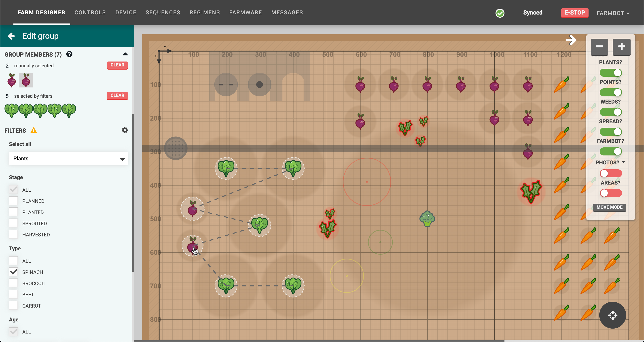Click the CLEAR button for filter selected
The image size is (644, 342).
117,95
